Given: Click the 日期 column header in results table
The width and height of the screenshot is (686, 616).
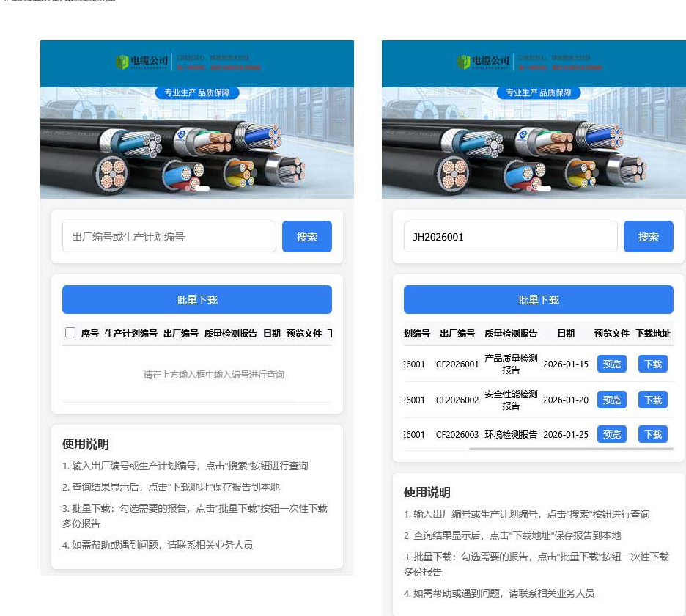Looking at the screenshot, I should [566, 333].
